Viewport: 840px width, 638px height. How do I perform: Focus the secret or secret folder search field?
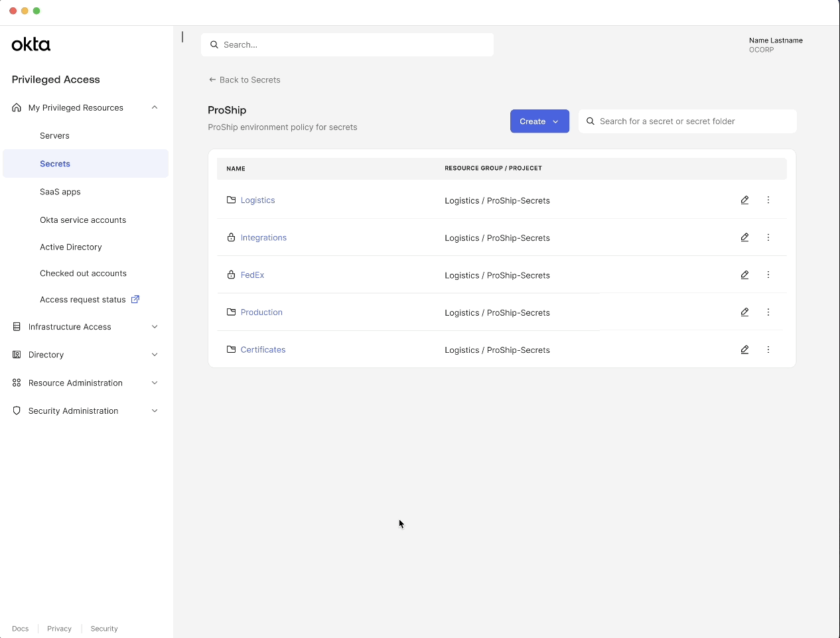(687, 121)
